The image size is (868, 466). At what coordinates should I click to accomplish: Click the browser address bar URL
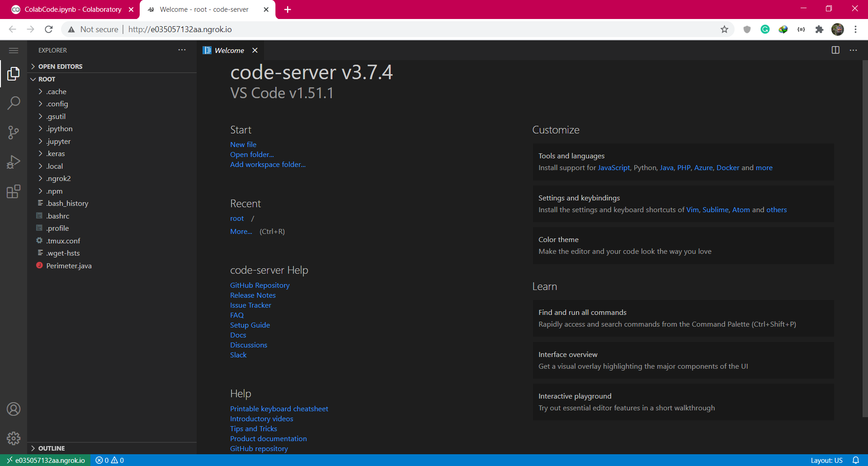tap(180, 29)
